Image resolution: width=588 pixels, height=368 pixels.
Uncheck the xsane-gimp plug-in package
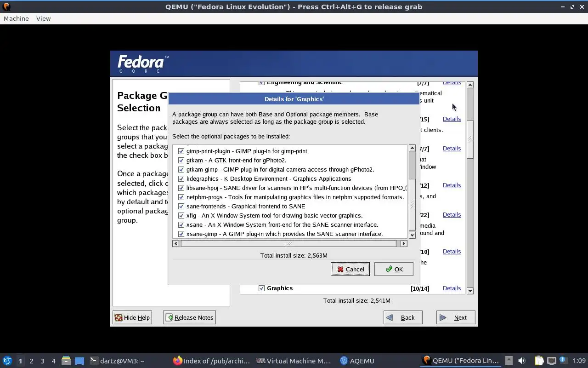(x=181, y=234)
